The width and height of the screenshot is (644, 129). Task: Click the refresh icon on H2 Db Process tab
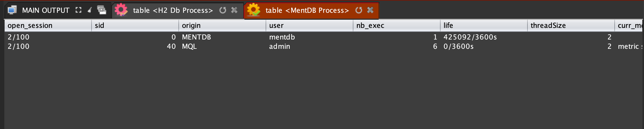coord(223,10)
